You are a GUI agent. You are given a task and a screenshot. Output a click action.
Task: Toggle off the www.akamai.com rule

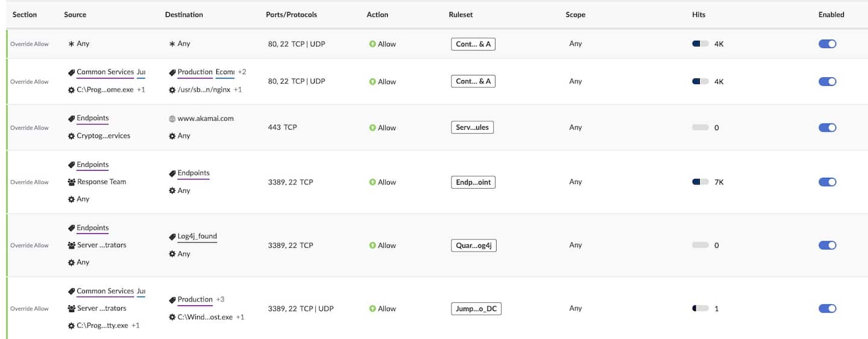[x=827, y=128]
